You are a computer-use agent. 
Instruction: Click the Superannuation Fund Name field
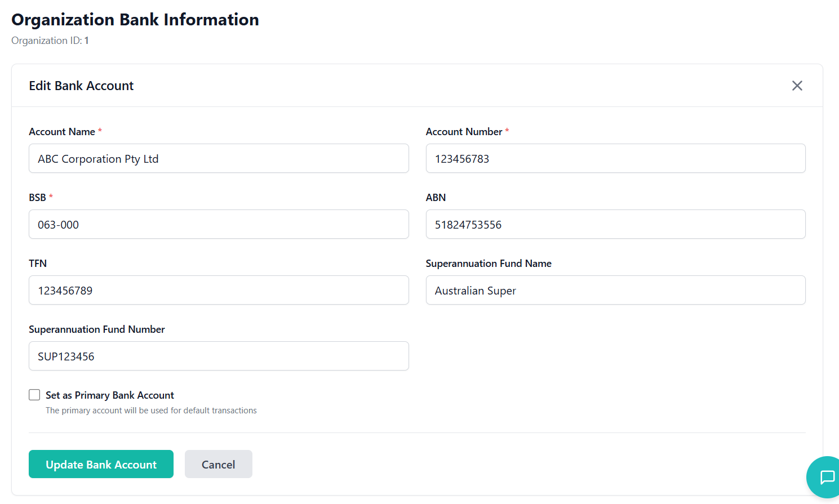coord(615,290)
